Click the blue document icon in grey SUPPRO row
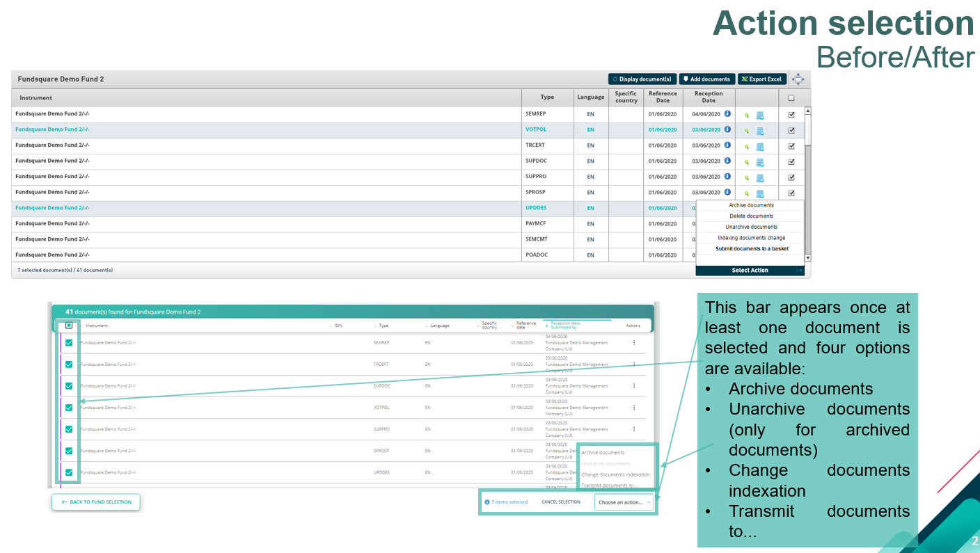The image size is (980, 553). (760, 178)
